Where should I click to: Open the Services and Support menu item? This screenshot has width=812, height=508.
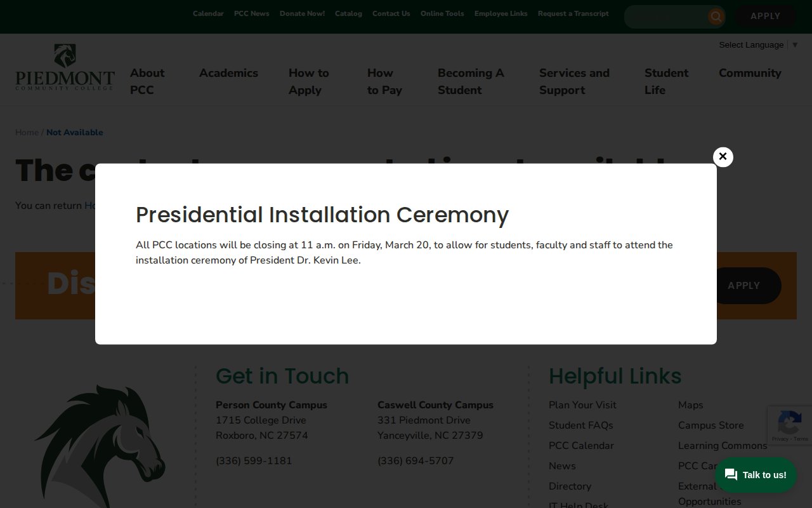point(573,81)
